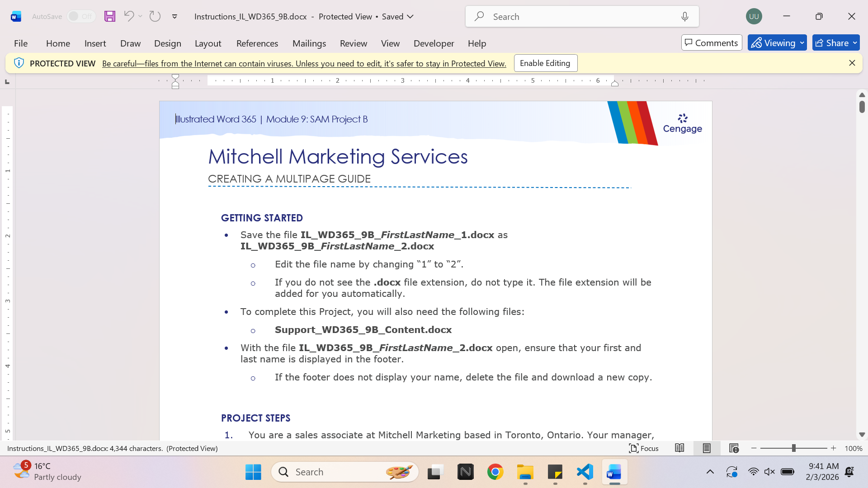Switch to Web Layout view icon

pyautogui.click(x=734, y=448)
